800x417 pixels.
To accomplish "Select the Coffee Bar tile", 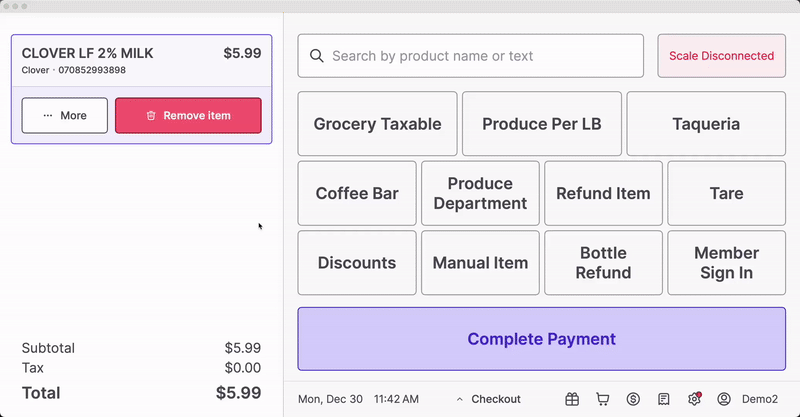I will 357,193.
